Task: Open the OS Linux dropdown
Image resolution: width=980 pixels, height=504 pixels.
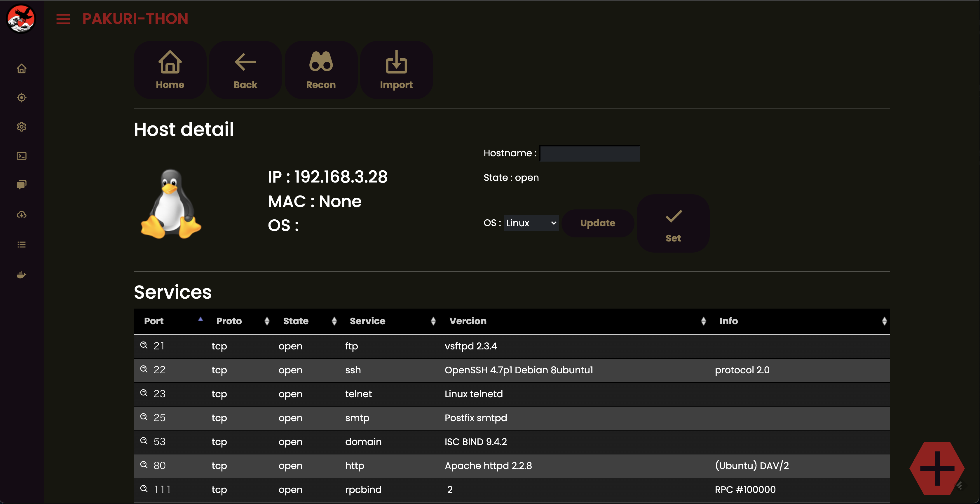Action: point(531,223)
